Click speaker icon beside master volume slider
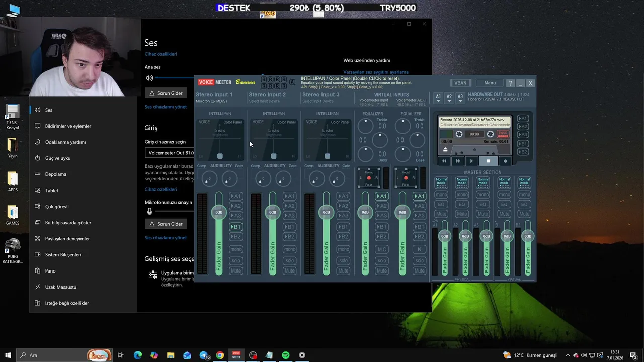 pos(149,78)
